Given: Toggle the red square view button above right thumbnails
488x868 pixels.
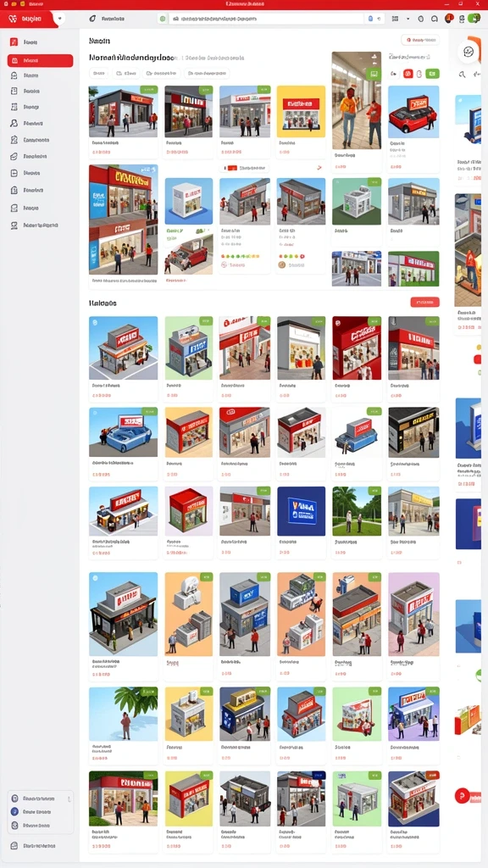Looking at the screenshot, I should 408,74.
